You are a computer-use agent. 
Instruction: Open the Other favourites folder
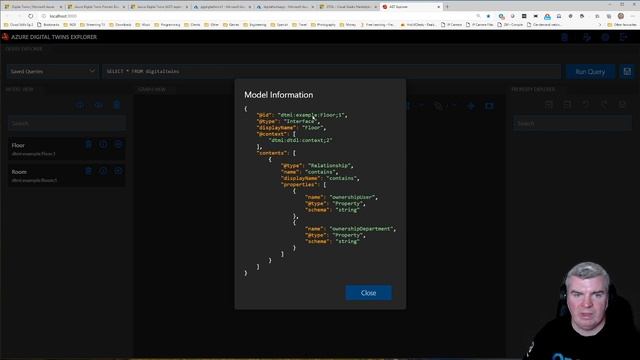click(x=622, y=25)
